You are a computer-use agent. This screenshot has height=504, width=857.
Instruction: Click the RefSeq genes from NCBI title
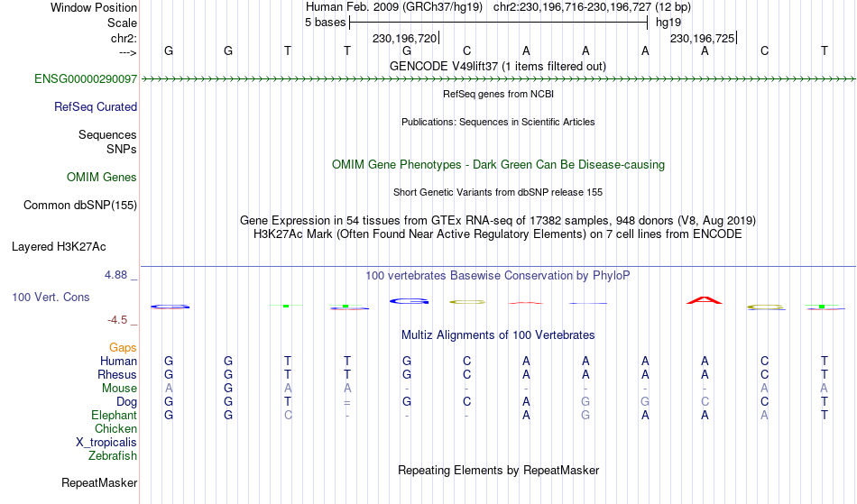(x=499, y=94)
